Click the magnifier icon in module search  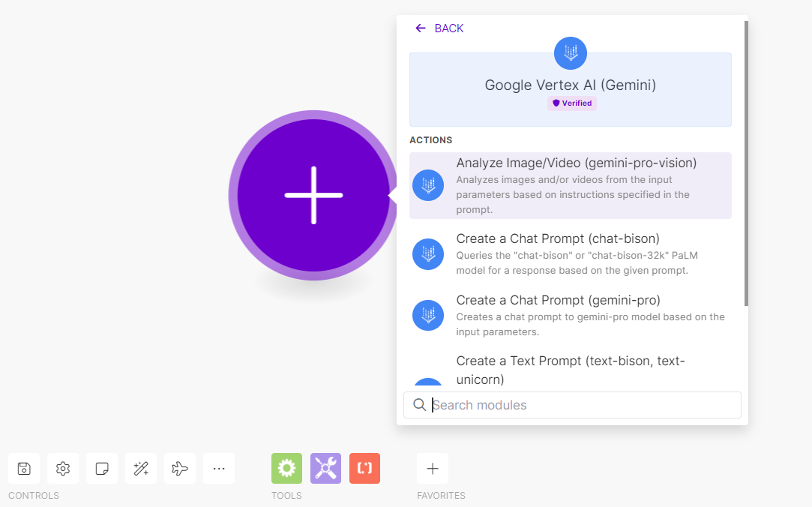point(419,405)
